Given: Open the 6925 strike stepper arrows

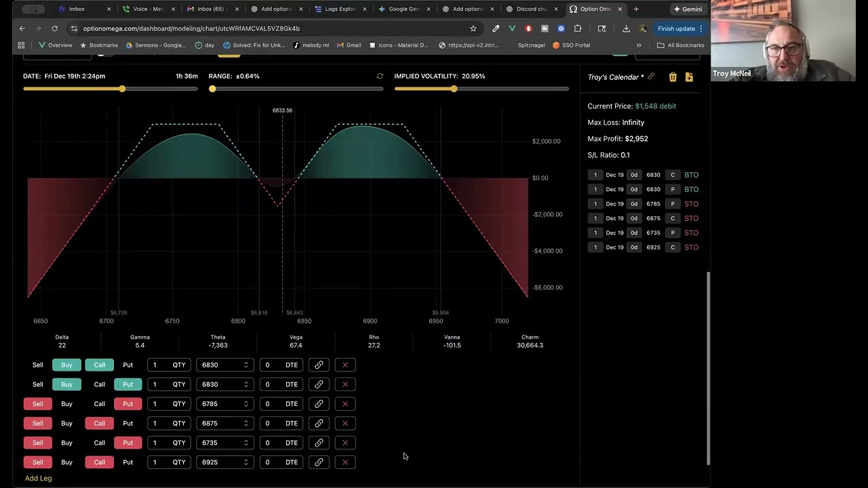Looking at the screenshot, I should point(246,462).
